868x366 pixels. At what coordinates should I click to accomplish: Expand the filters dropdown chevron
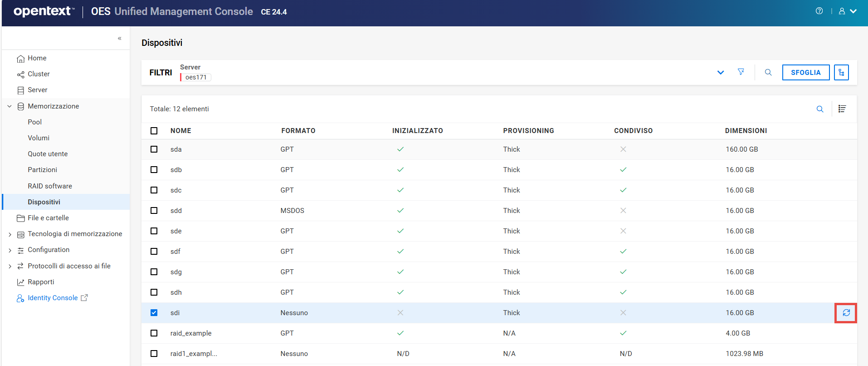point(720,73)
